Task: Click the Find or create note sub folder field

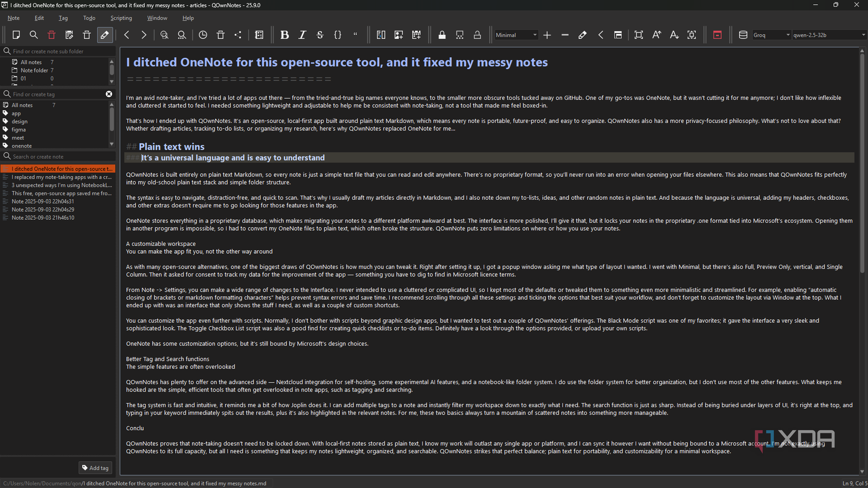Action: (58, 51)
